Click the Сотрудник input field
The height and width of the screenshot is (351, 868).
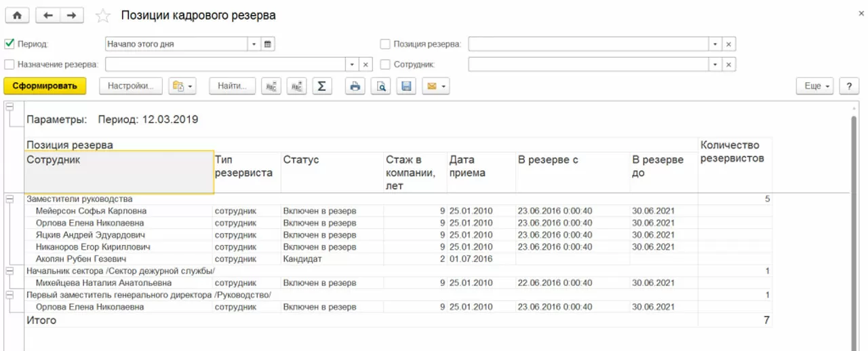coord(588,64)
